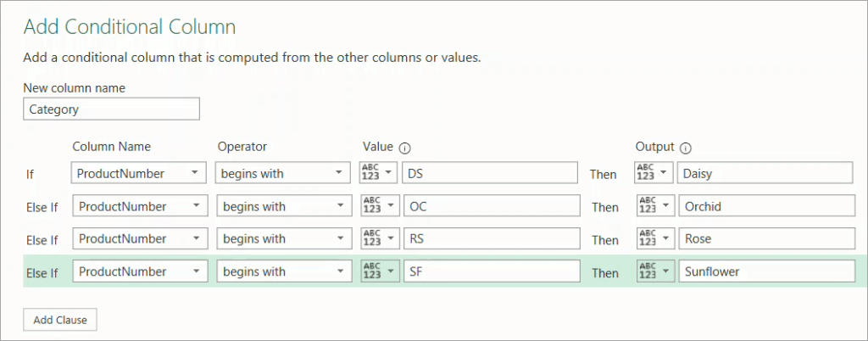Click the New column name label
The image size is (868, 341).
click(75, 87)
